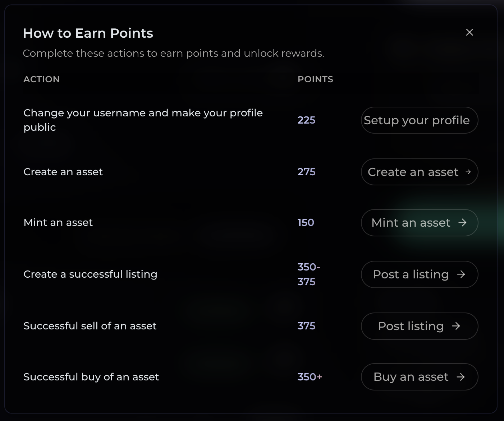Close the How to Earn Points dialog
Image resolution: width=504 pixels, height=421 pixels.
tap(469, 32)
